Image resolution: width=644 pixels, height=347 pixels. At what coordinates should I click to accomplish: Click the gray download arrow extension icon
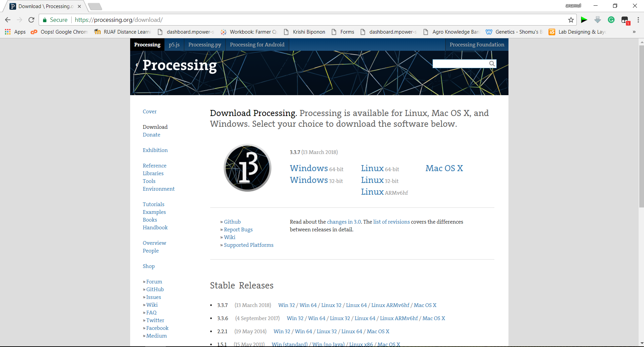pyautogui.click(x=598, y=20)
